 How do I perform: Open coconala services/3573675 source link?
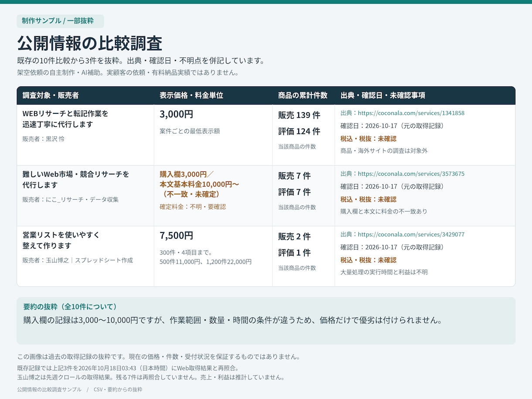[x=411, y=174]
